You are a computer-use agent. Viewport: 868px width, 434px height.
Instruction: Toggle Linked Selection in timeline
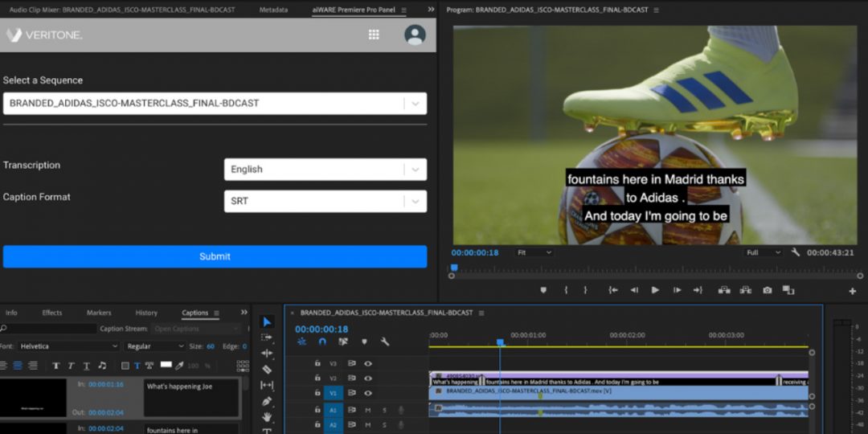[343, 342]
